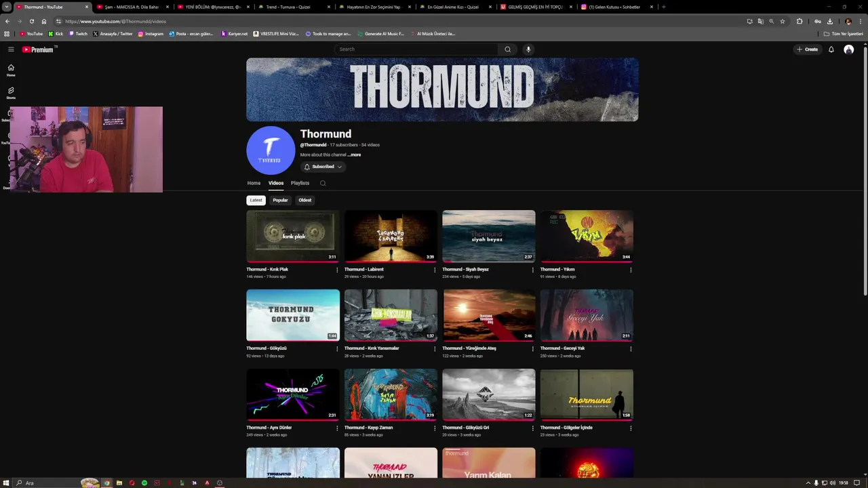Screen dimensions: 868x488
Task: Open options for Thormund - Geceyi Yak
Action: coord(631,349)
